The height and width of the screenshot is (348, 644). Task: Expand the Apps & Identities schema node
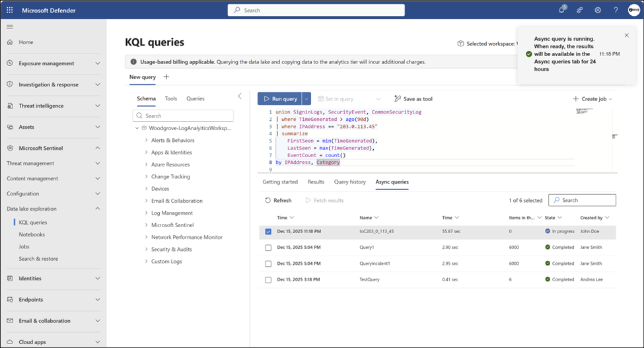coord(146,153)
